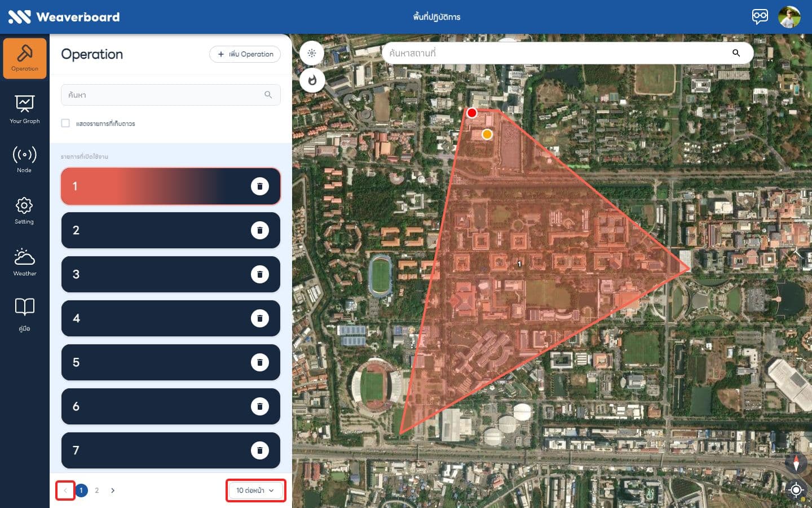Open the Your Graph section
The image size is (812, 508).
pyautogui.click(x=25, y=110)
